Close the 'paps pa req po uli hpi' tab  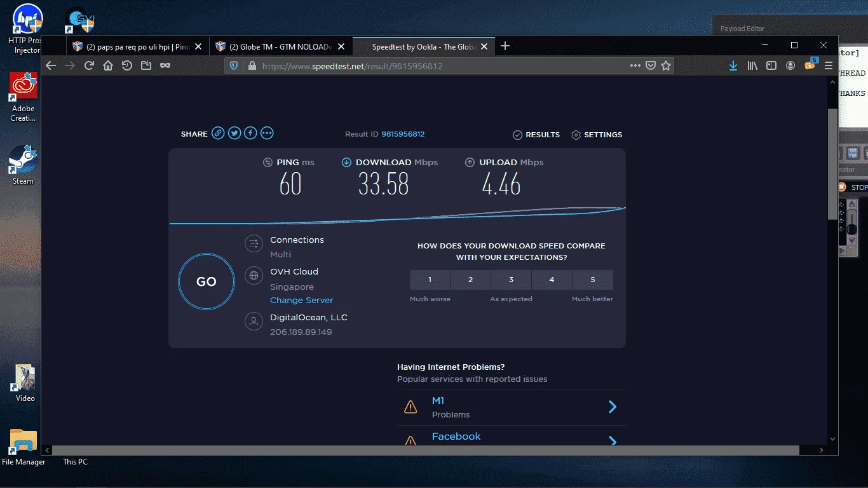tap(198, 46)
